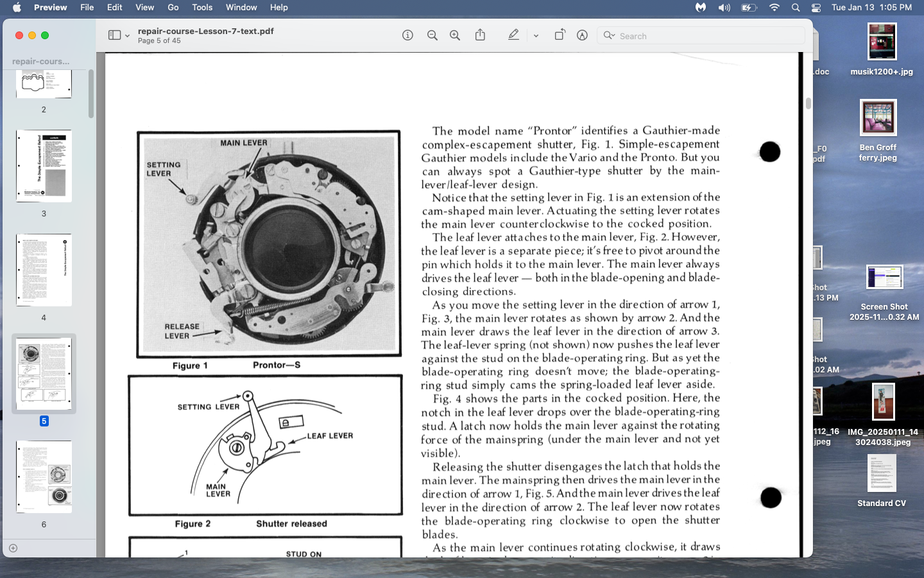Click the Rotate page icon

point(560,35)
